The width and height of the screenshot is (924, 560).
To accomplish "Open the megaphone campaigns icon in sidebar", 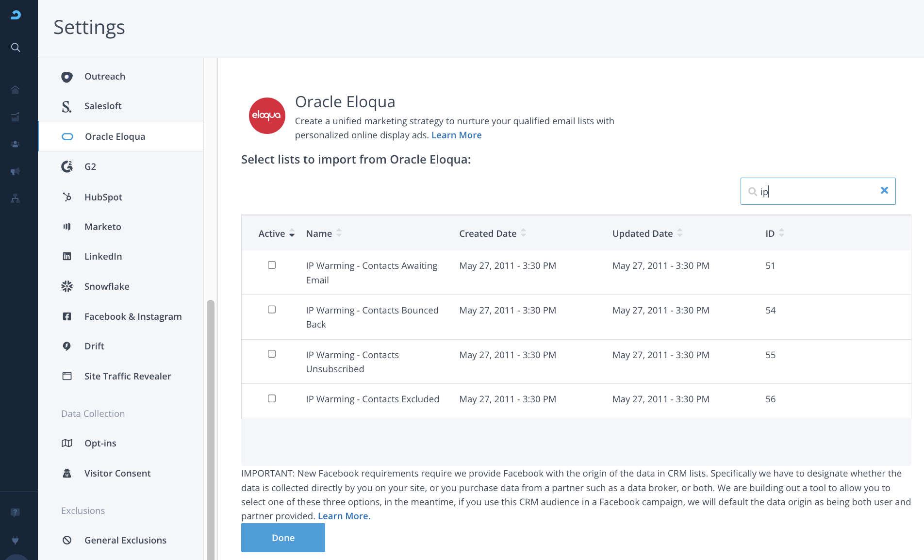I will point(16,171).
